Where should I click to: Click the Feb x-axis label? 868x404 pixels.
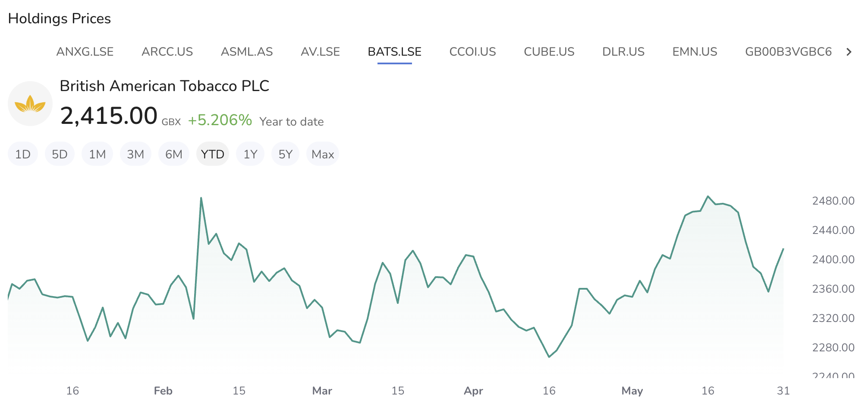coord(163,391)
